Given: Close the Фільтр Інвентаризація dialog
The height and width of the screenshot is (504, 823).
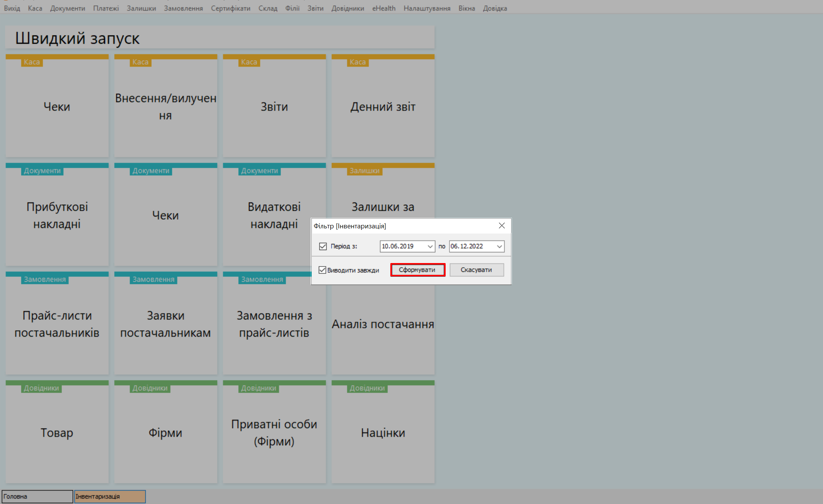Looking at the screenshot, I should click(x=502, y=226).
